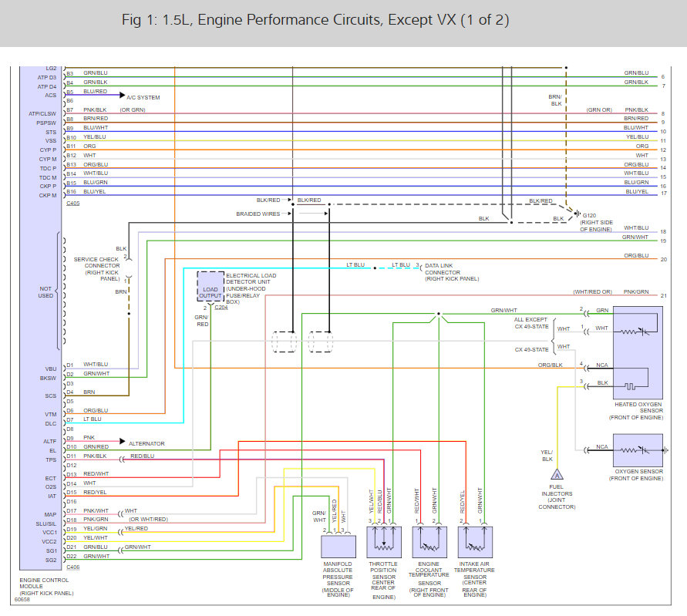Click the 'VSS' pin label

(51, 141)
